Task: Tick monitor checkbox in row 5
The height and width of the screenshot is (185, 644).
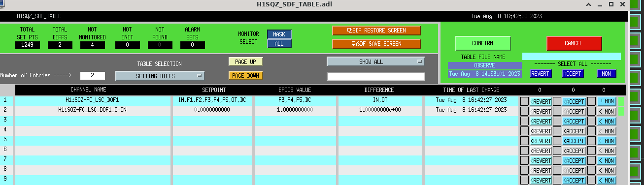Action: coord(591,141)
